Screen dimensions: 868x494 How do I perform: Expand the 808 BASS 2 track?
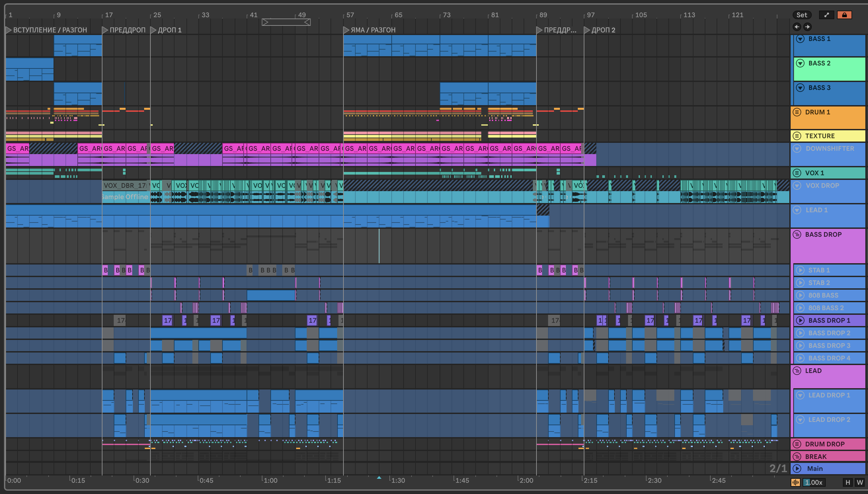[800, 308]
